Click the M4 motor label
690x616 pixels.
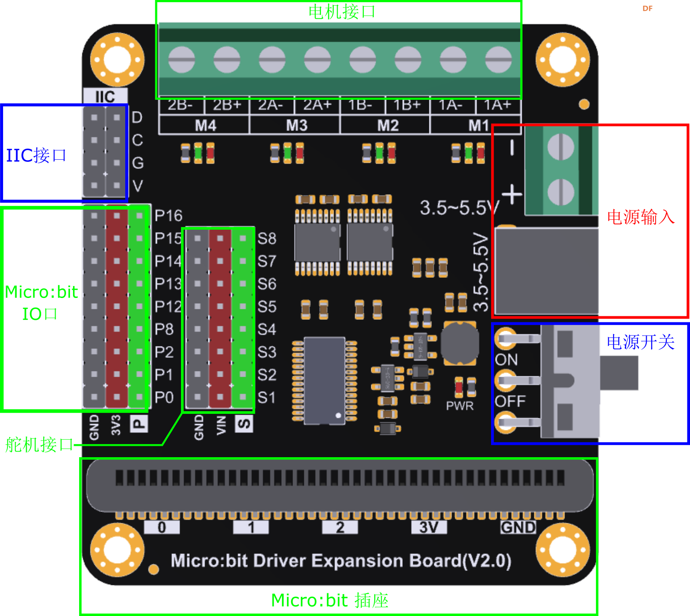(205, 126)
